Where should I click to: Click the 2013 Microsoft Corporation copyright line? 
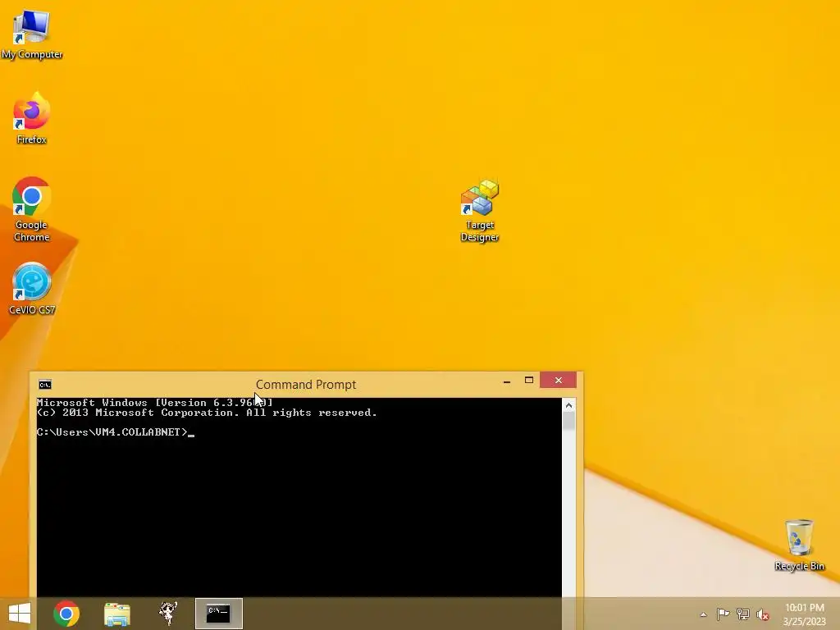(x=207, y=413)
